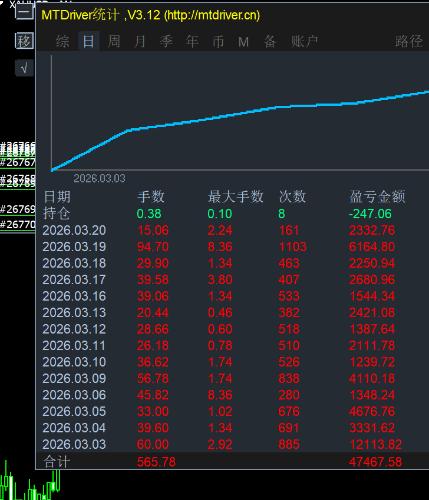Select date row 2026.03.13
Screen dimensions: 429x500
tap(74, 313)
